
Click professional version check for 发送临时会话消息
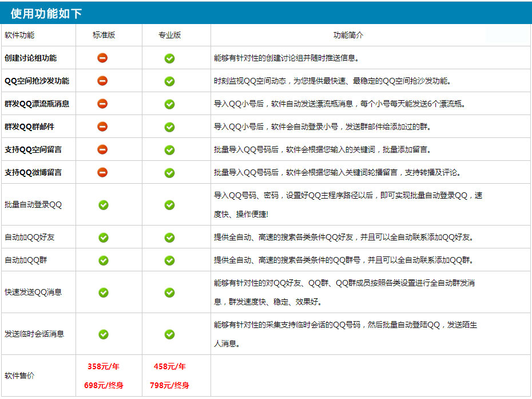170,334
